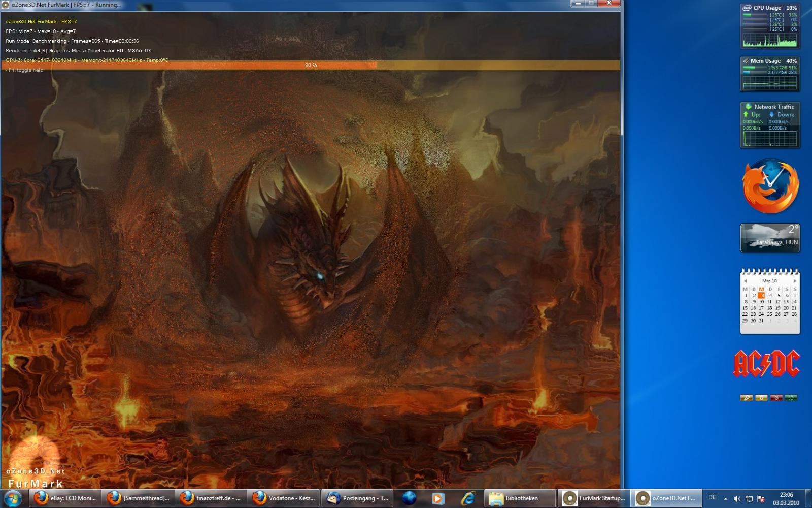812x508 pixels.
Task: Click the Run Mode Benchmarking info line
Action: 72,41
